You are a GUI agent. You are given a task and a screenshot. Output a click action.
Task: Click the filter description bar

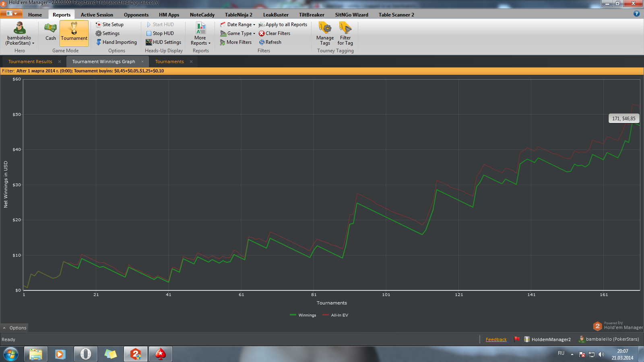[322, 71]
